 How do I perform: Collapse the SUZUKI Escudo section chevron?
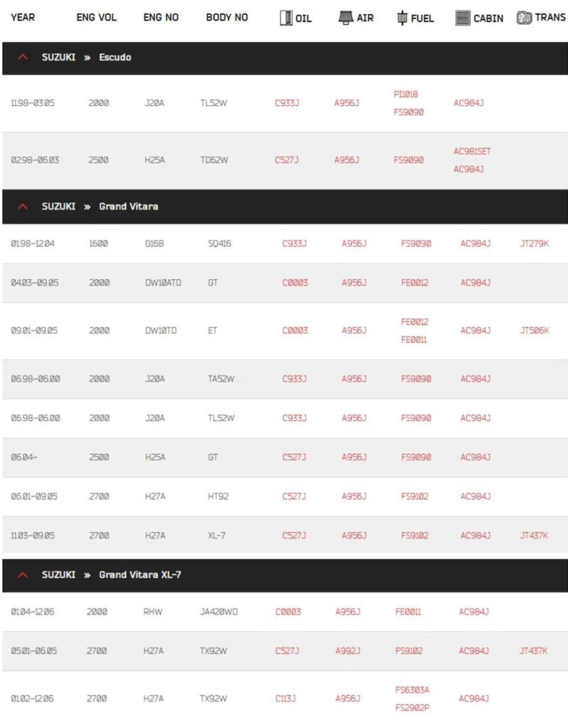[23, 58]
